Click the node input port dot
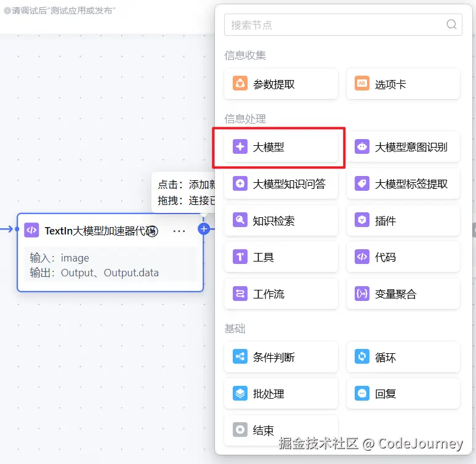 pyautogui.click(x=17, y=229)
